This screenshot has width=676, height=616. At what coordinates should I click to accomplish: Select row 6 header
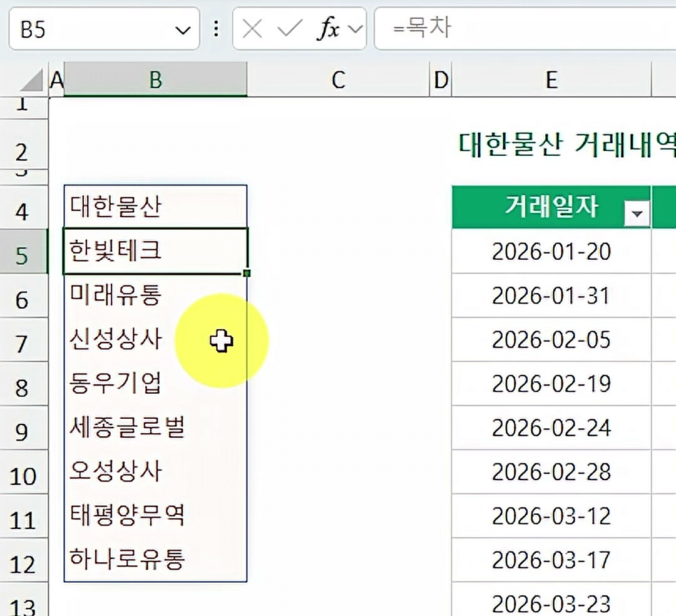coord(24,295)
